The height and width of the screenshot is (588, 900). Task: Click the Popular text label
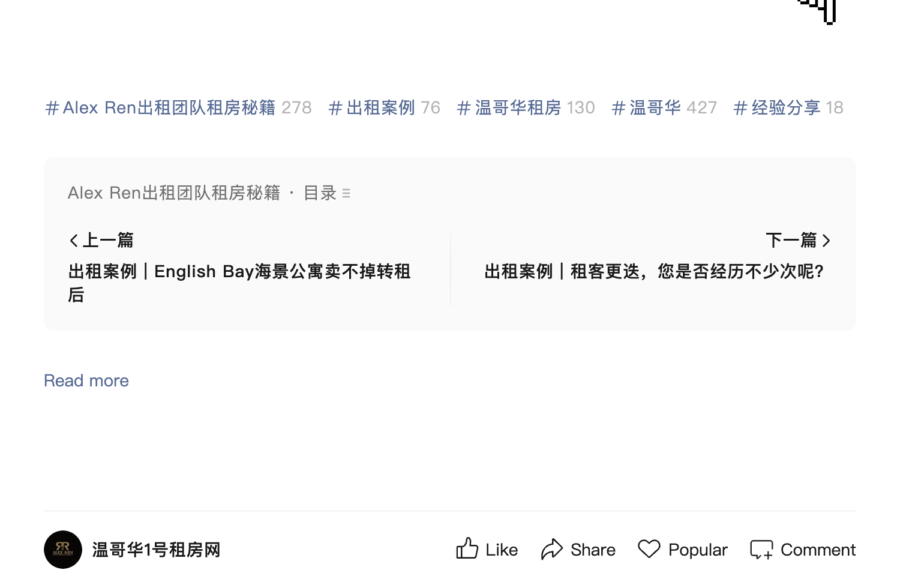[698, 550]
